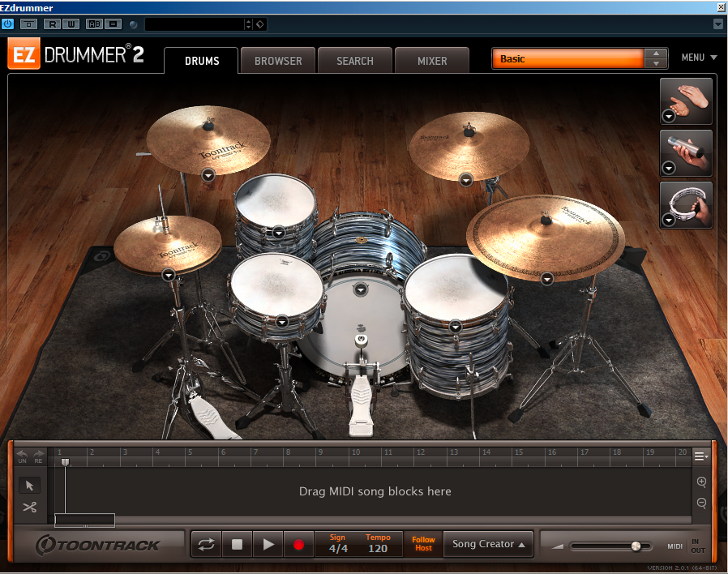This screenshot has height=574, width=728.
Task: Toggle the host Write automation (W) button
Action: (x=71, y=24)
